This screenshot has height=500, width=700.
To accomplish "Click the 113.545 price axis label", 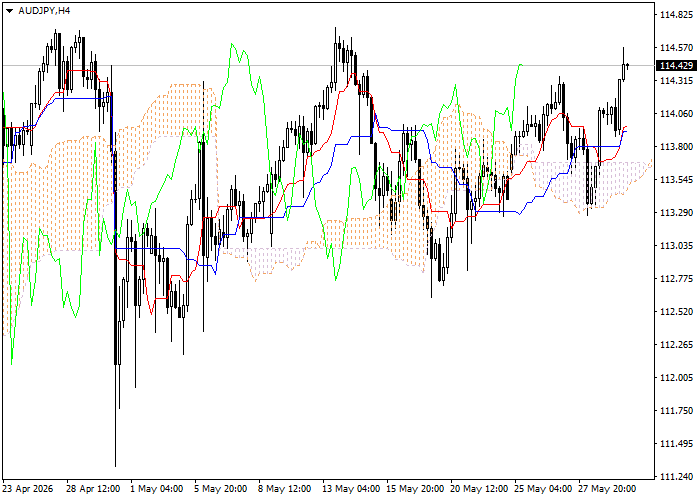I will click(x=676, y=180).
